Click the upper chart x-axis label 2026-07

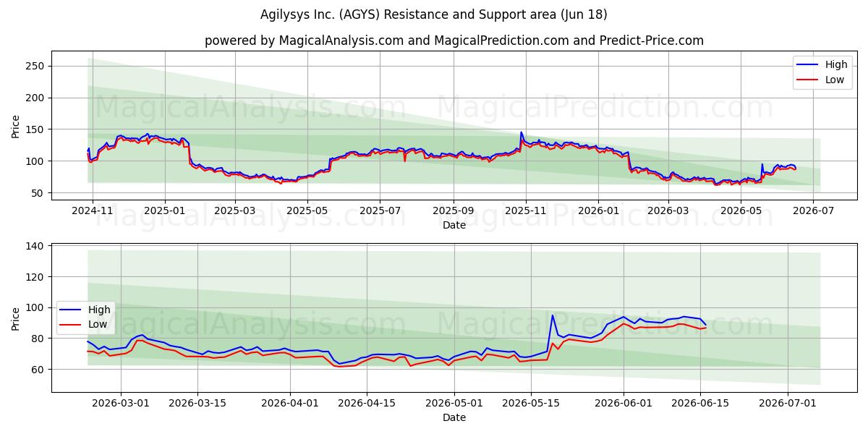coord(813,211)
